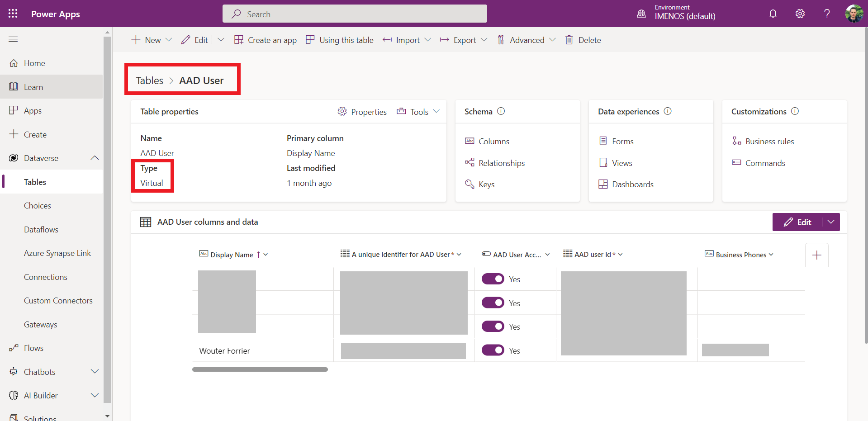The width and height of the screenshot is (868, 421).
Task: Click the Relationships share icon
Action: (470, 162)
